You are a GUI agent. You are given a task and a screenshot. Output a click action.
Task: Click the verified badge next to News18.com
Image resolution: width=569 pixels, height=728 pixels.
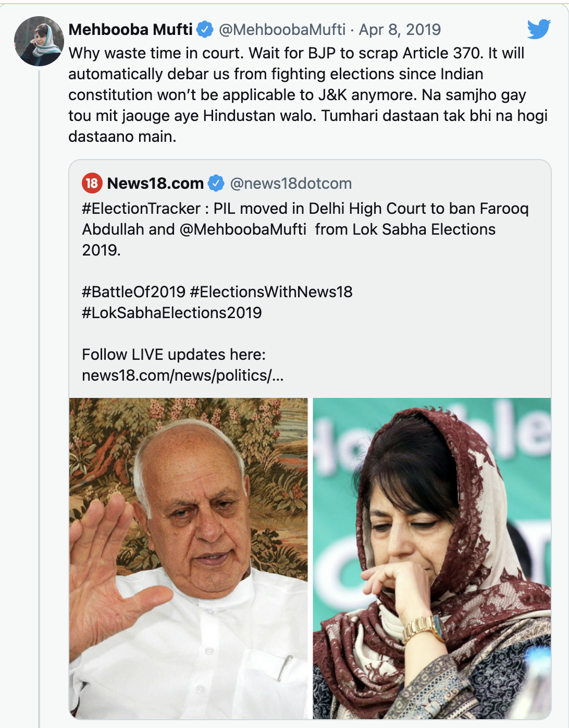click(x=216, y=184)
